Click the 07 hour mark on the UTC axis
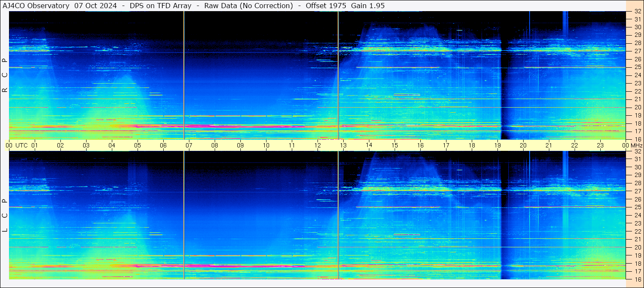The width and height of the screenshot is (644, 288). 189,145
